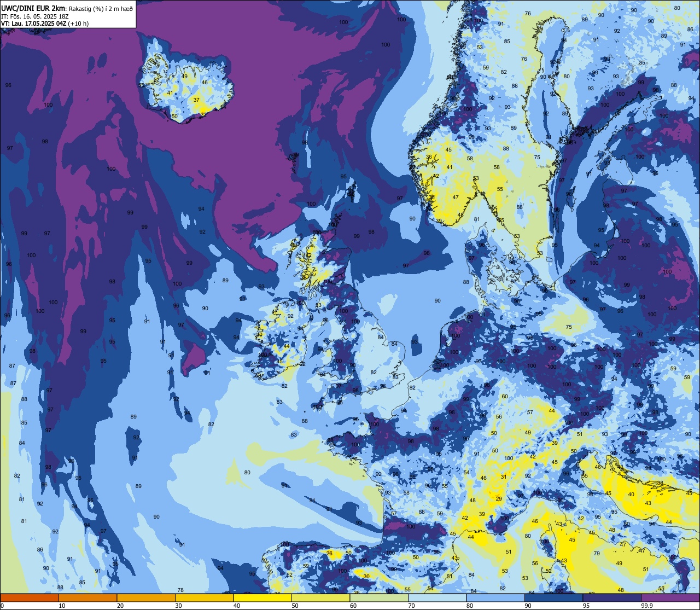Click the legend tick label '30'
This screenshot has width=700, height=610.
178,606
